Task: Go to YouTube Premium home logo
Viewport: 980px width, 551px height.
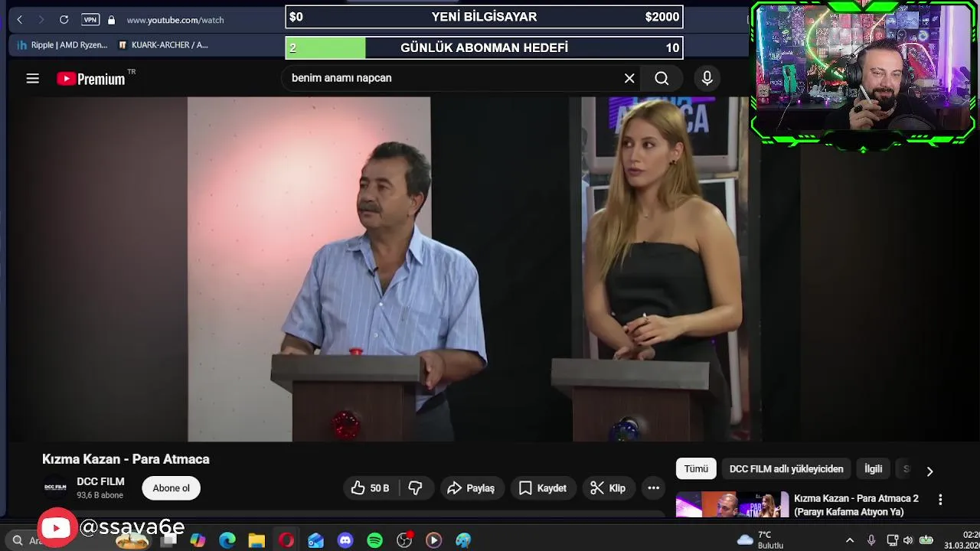Action: pos(91,79)
